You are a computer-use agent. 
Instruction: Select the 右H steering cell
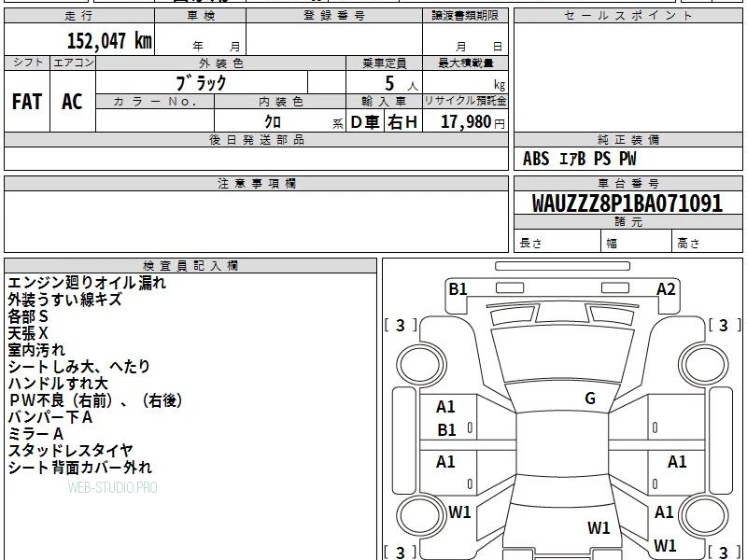403,122
